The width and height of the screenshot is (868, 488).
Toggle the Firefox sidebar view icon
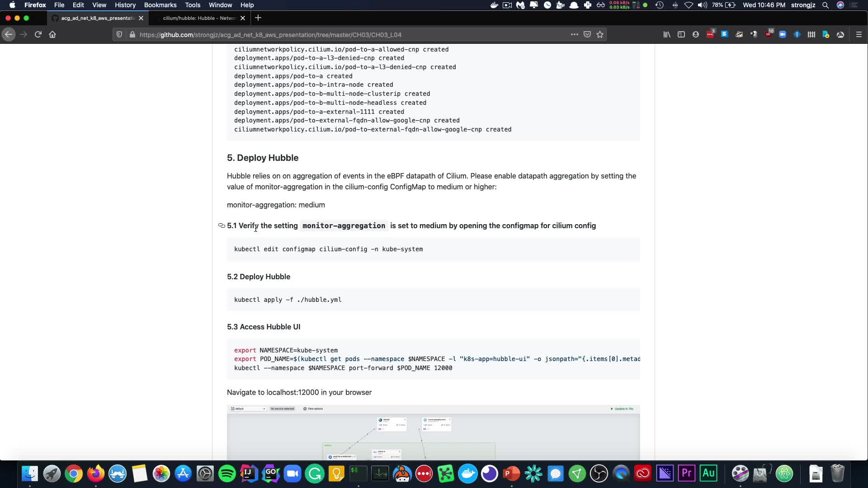pyautogui.click(x=681, y=34)
